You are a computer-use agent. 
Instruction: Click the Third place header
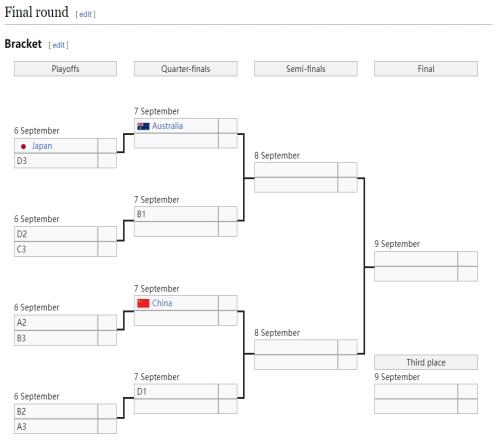(426, 362)
